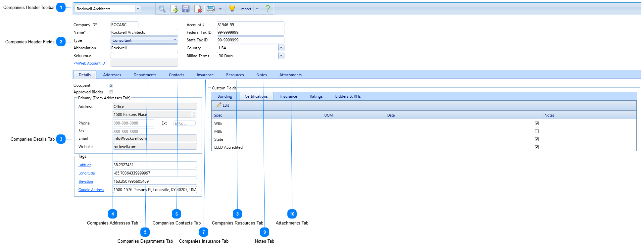
Task: Switch to the Addresses tab
Action: [x=112, y=74]
